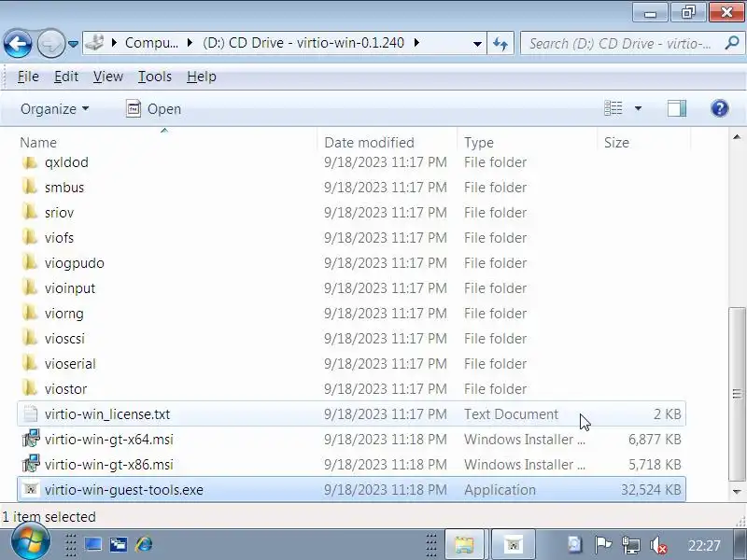Click the greyed Forward arrow button

pyautogui.click(x=51, y=44)
